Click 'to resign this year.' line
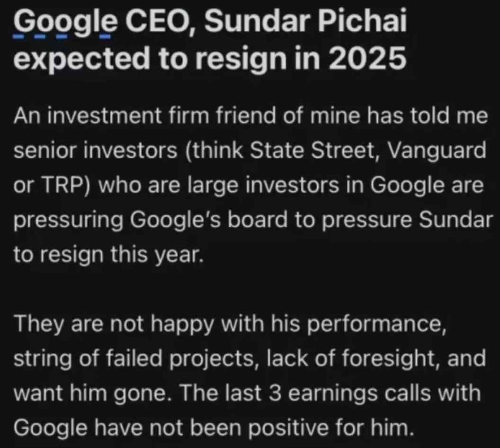This screenshot has height=448, width=500. tap(108, 254)
